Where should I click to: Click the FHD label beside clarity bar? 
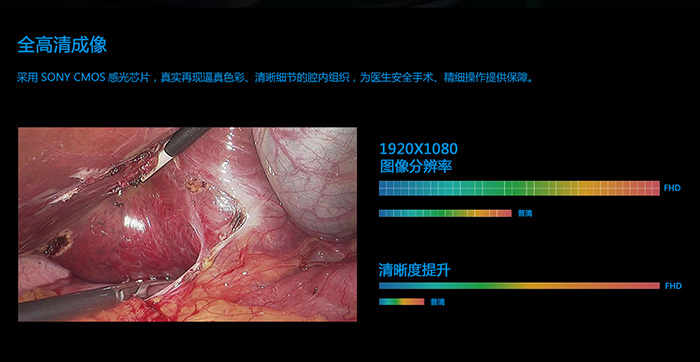click(673, 286)
